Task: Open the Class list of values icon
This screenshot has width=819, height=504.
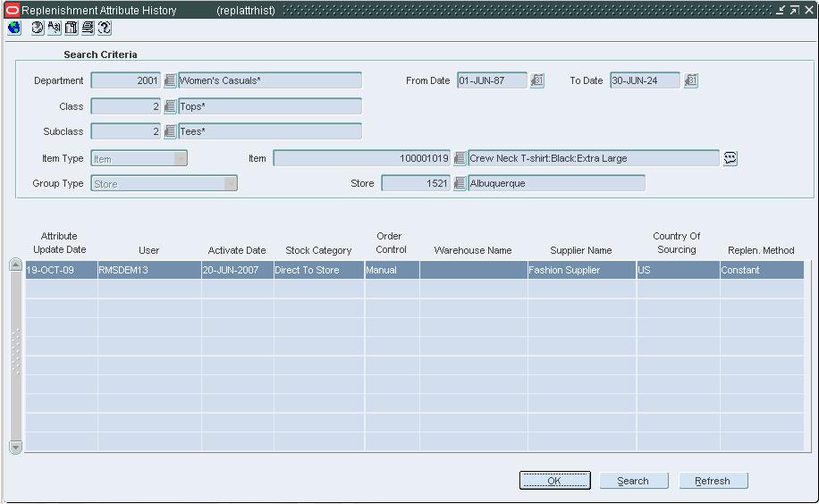Action: click(170, 106)
